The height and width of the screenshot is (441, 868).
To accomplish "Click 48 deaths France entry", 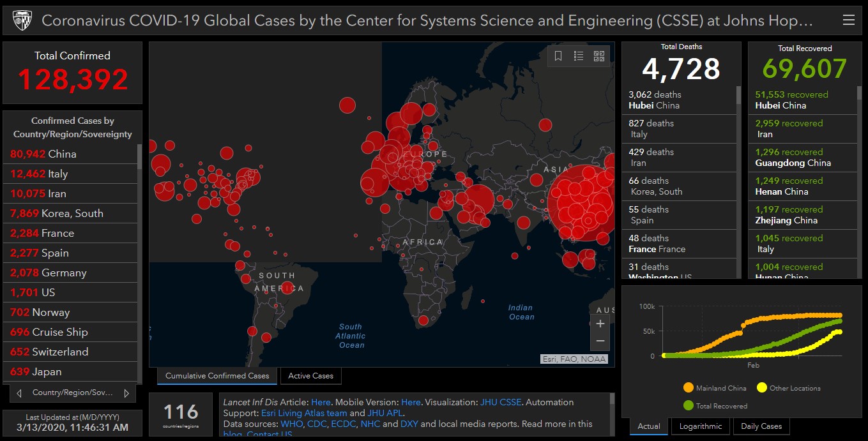I will 679,244.
